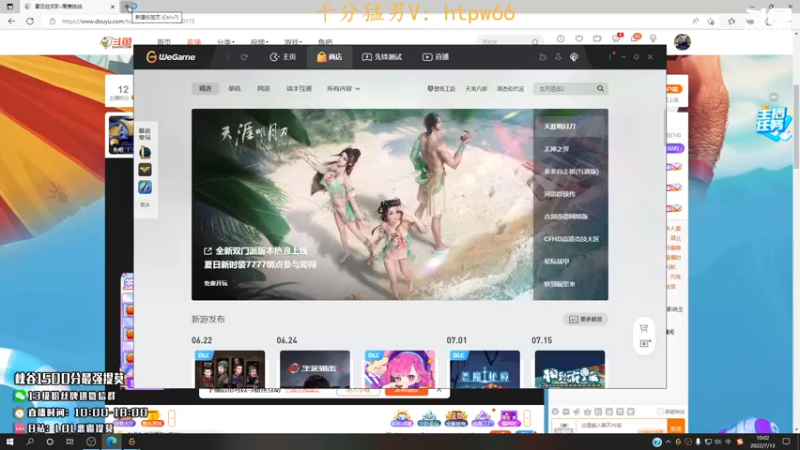Select 无神之界 in banner list
The image size is (800, 450).
556,149
